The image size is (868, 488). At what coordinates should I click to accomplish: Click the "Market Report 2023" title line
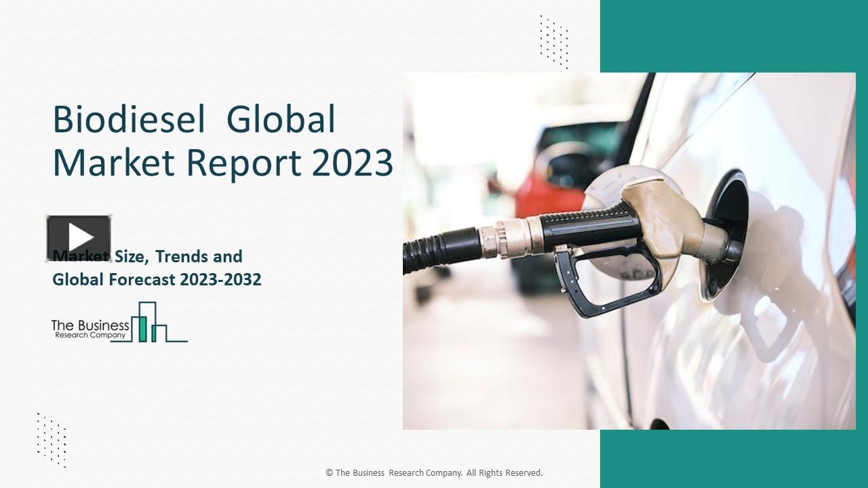click(x=222, y=163)
